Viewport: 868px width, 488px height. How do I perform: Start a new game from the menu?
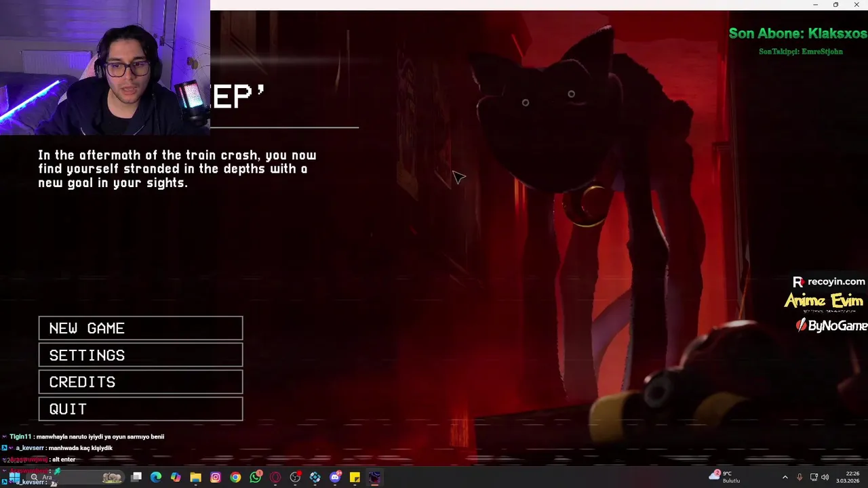point(140,328)
